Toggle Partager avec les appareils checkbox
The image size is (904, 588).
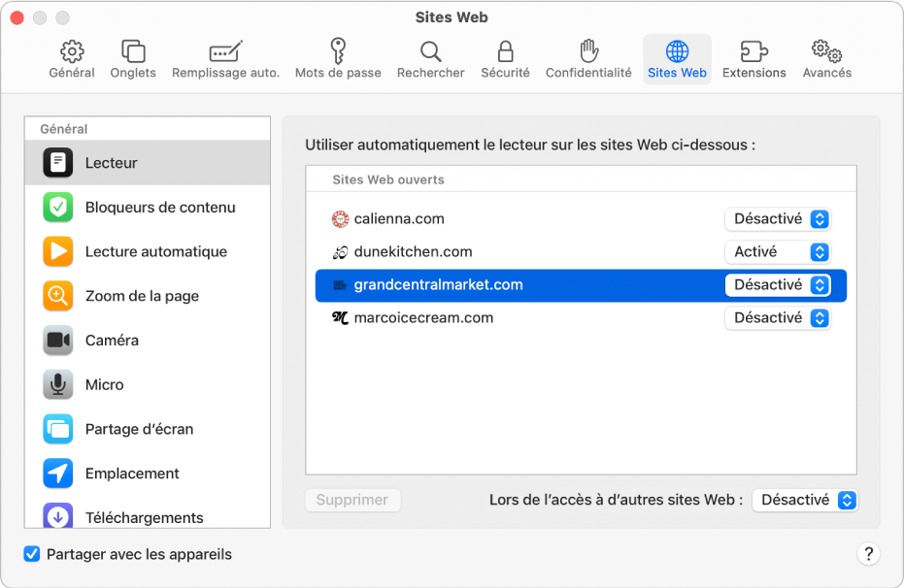click(x=32, y=554)
